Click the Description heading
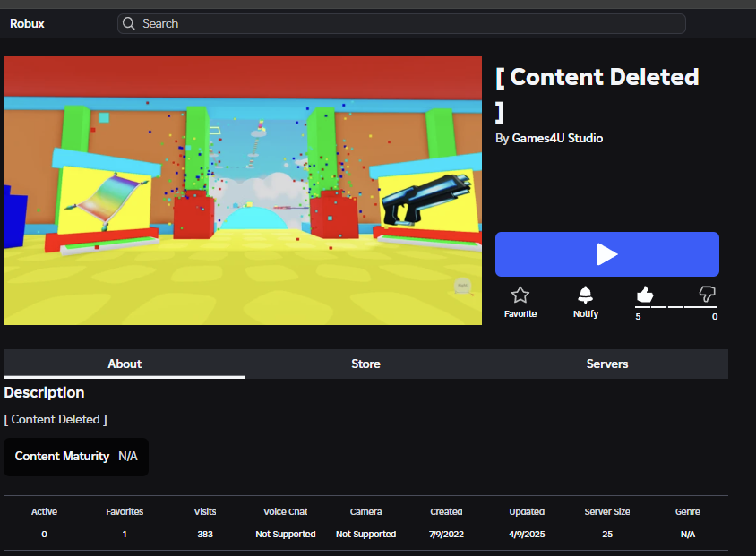 45,392
